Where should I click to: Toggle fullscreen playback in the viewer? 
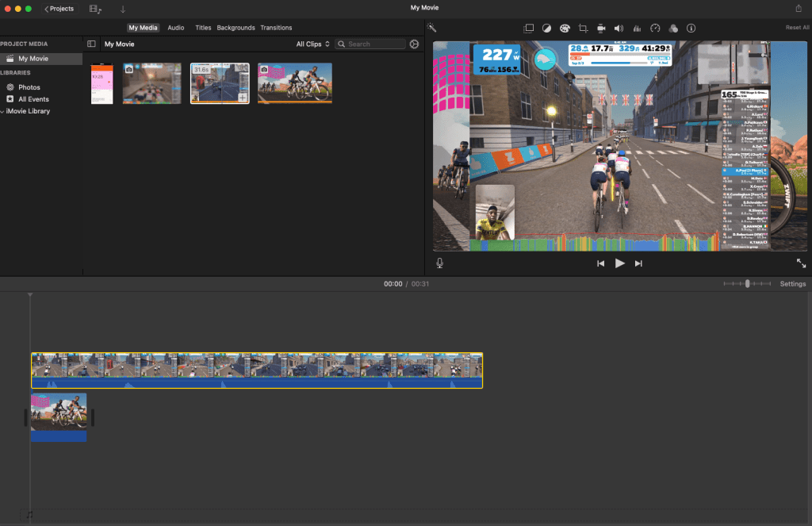pyautogui.click(x=801, y=263)
